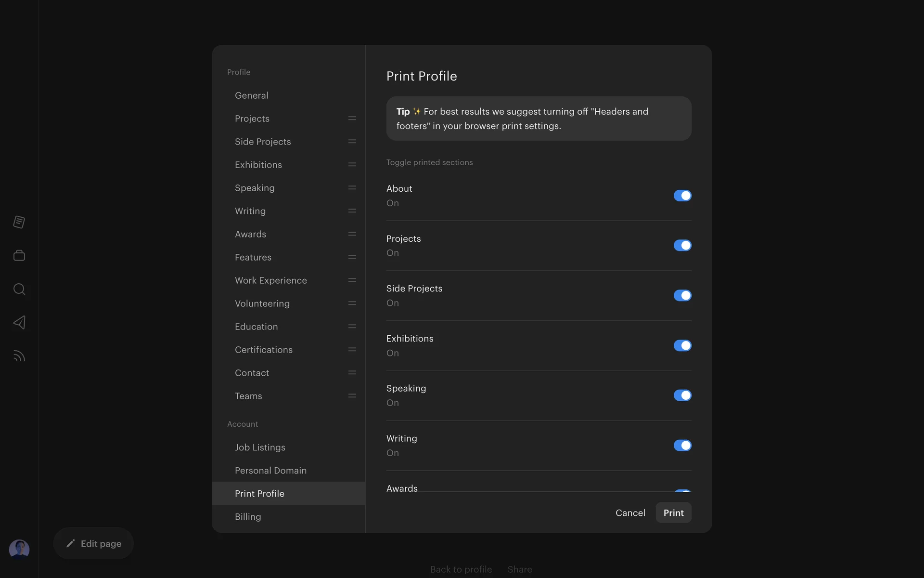Click the paper plane send icon
Screen dimensions: 924x578
tap(19, 322)
